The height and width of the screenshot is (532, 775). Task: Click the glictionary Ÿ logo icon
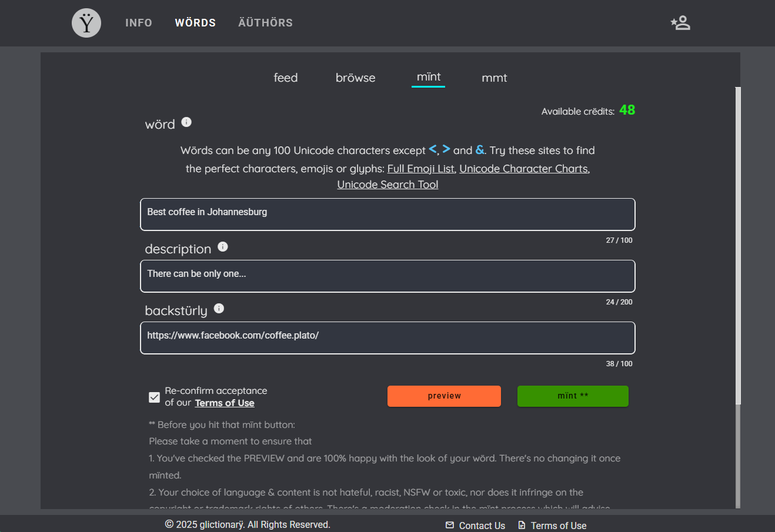pyautogui.click(x=86, y=23)
